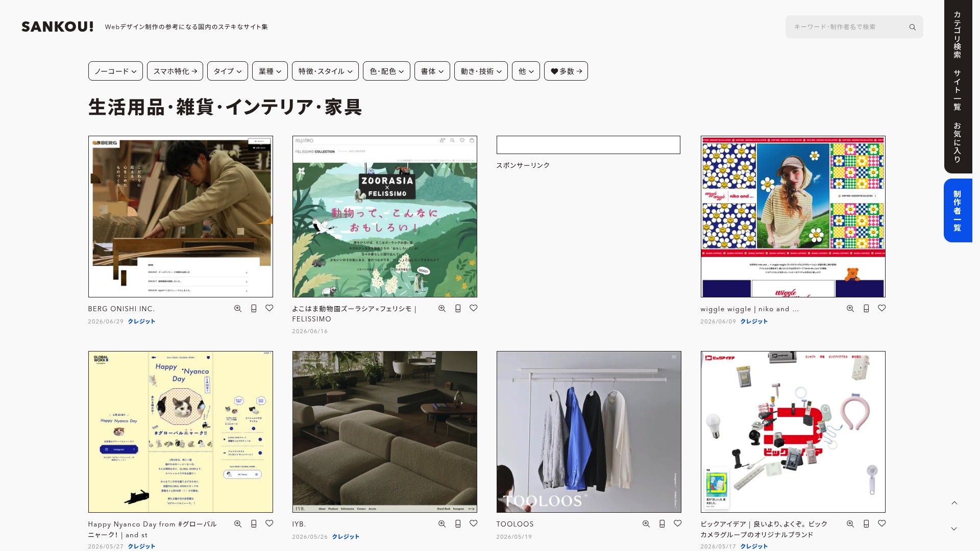
Task: Expand the 動き･技術 filter dropdown
Action: [481, 71]
